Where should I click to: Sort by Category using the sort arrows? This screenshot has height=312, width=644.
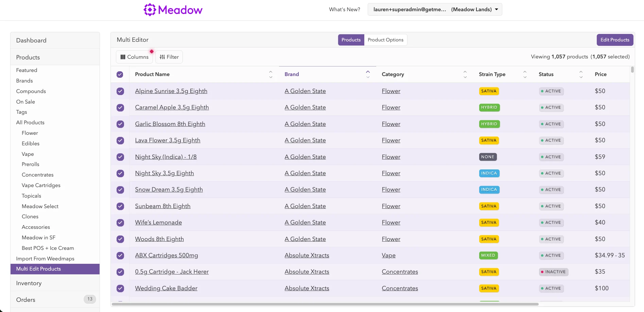pos(465,74)
